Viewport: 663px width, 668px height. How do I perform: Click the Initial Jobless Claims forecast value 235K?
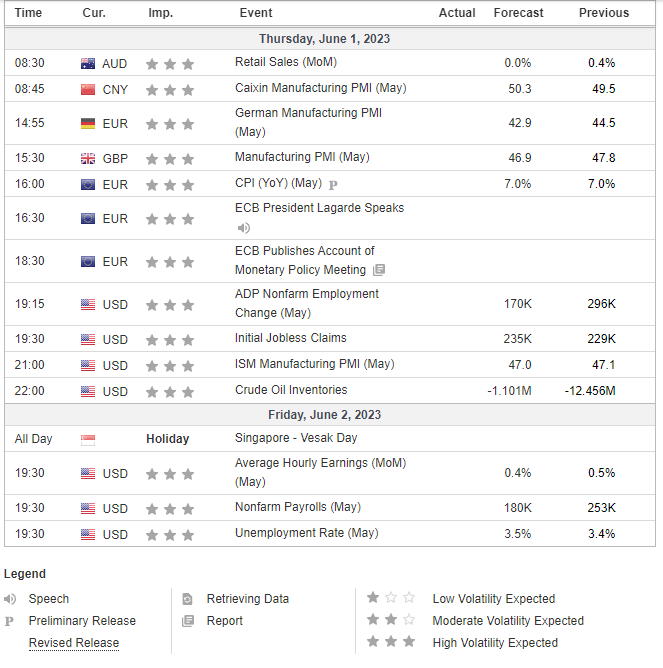coord(516,339)
